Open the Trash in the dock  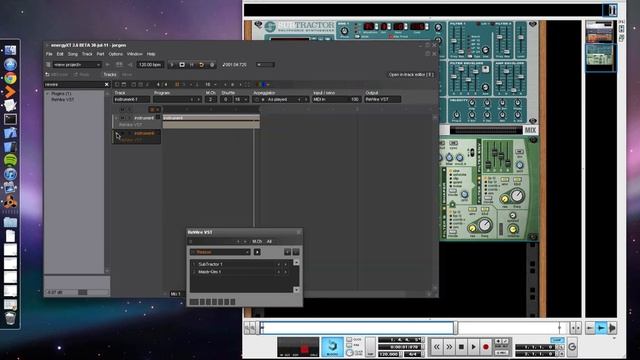click(x=10, y=318)
